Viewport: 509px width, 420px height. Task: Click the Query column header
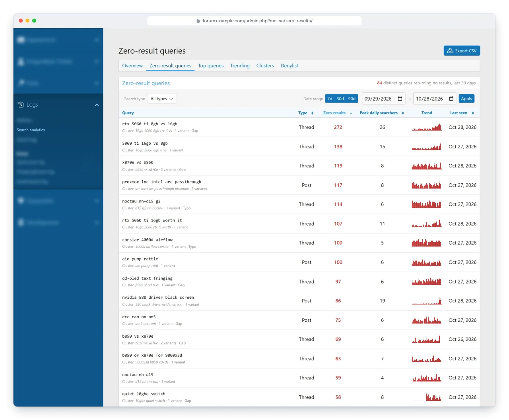128,113
